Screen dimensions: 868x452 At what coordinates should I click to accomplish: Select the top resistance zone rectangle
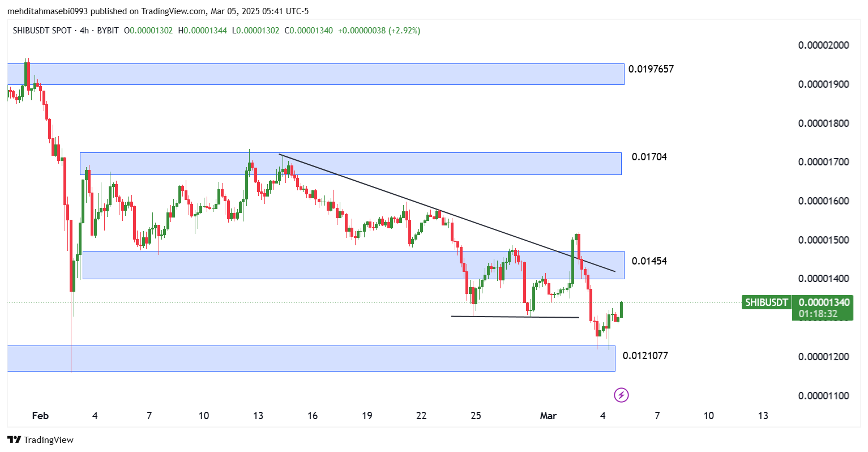coord(315,74)
